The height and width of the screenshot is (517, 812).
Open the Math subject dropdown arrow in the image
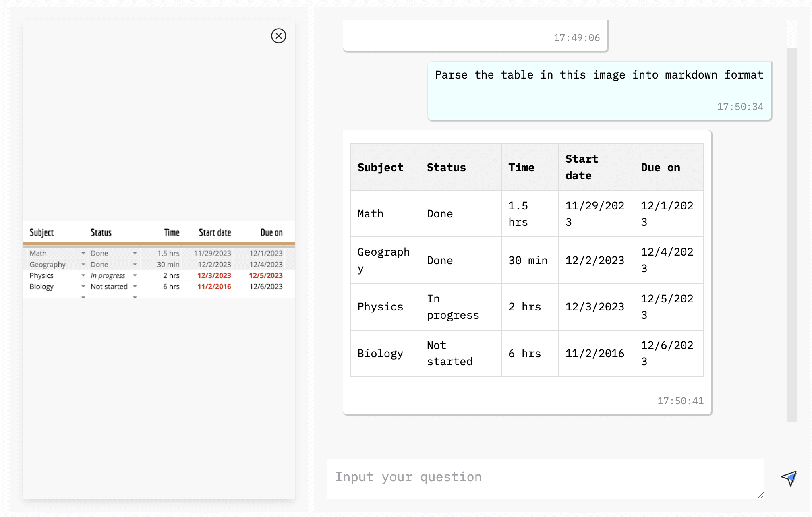[x=83, y=253]
